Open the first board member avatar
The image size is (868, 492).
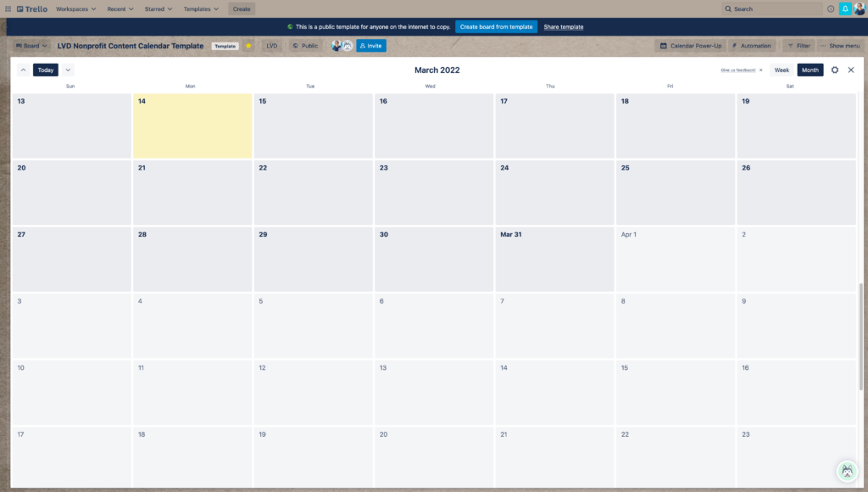tap(336, 46)
